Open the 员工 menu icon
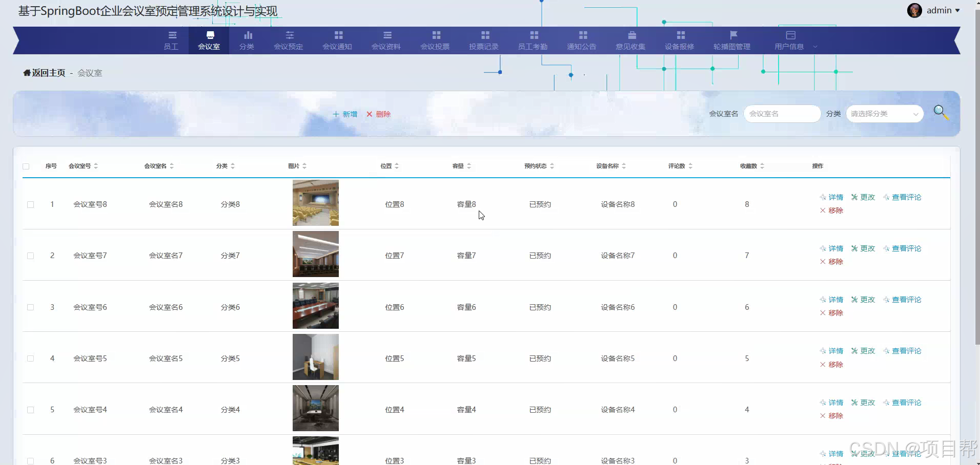This screenshot has height=465, width=980. pyautogui.click(x=172, y=35)
